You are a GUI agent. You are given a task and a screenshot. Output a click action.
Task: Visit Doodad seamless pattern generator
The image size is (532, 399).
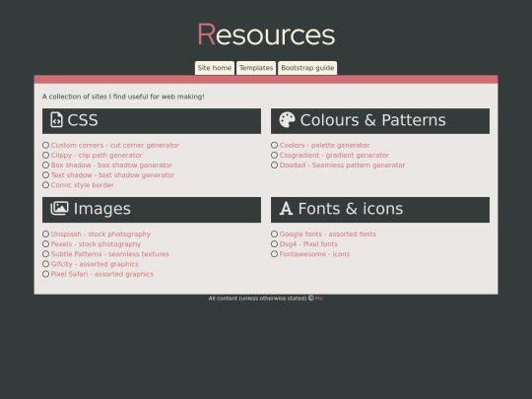[342, 165]
